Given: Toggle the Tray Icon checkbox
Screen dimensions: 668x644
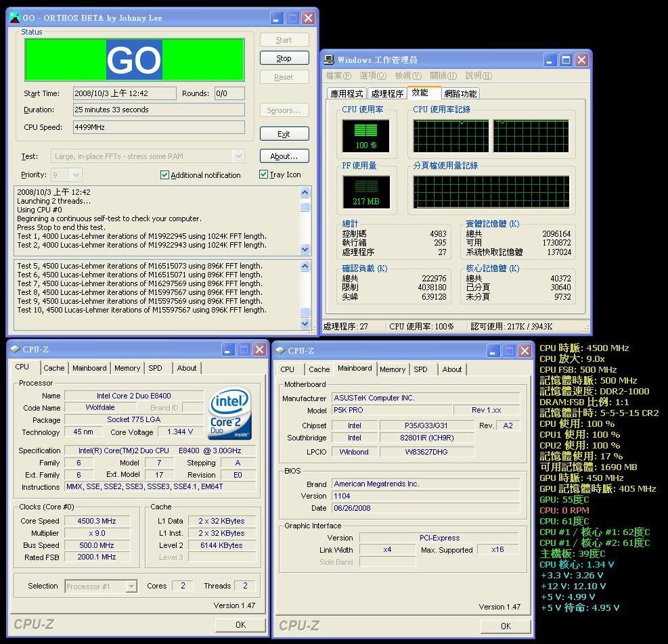Looking at the screenshot, I should click(263, 175).
